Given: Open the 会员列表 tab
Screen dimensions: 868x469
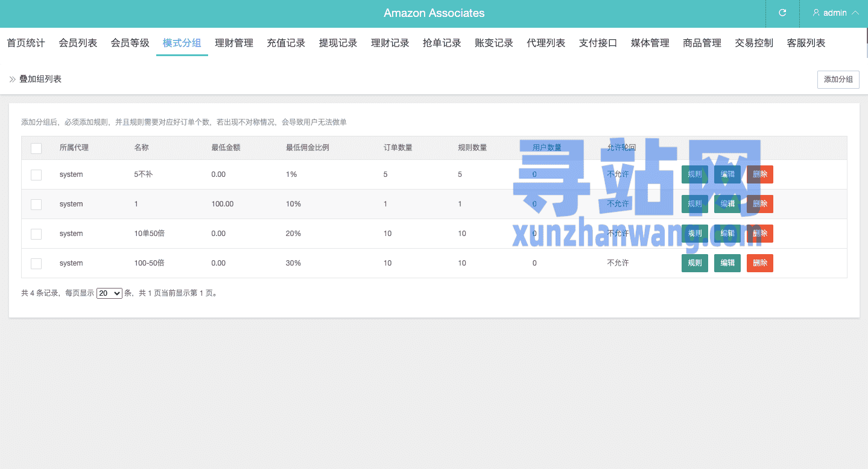Looking at the screenshot, I should click(78, 43).
